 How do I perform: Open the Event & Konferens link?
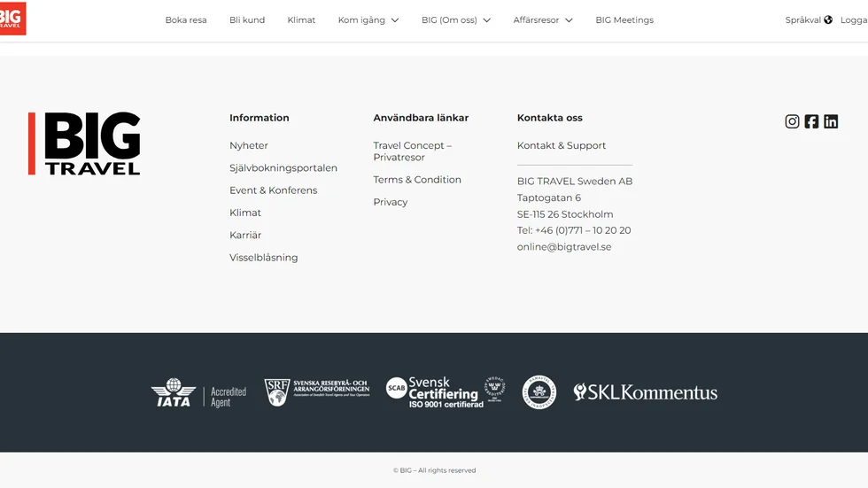(273, 190)
